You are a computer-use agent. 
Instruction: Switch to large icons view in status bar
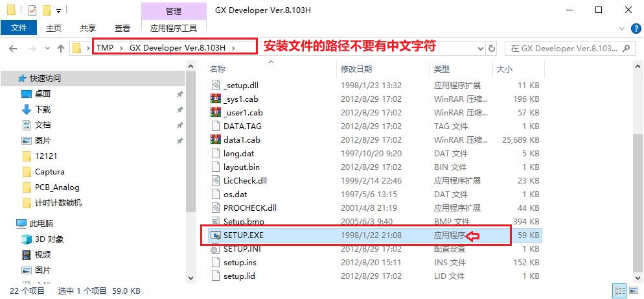click(x=633, y=291)
